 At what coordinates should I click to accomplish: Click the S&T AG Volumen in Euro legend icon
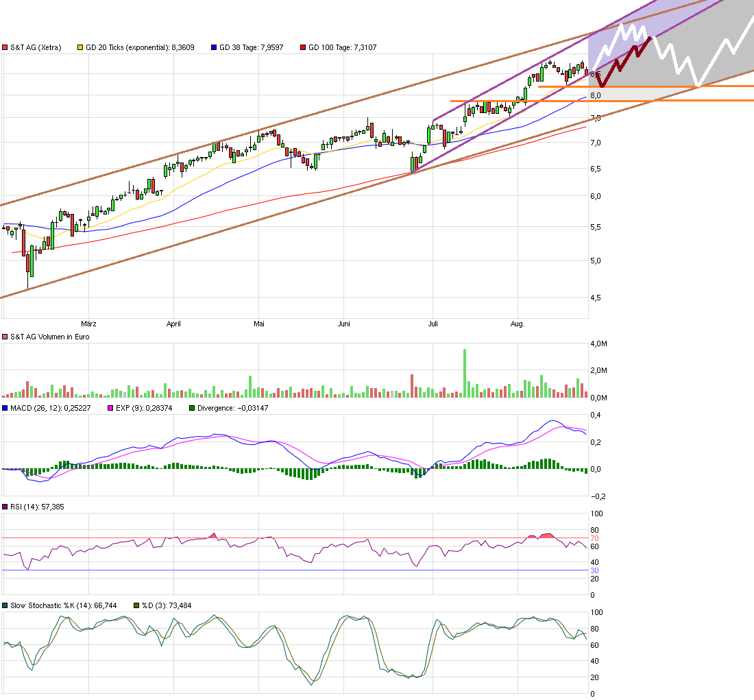click(5, 337)
